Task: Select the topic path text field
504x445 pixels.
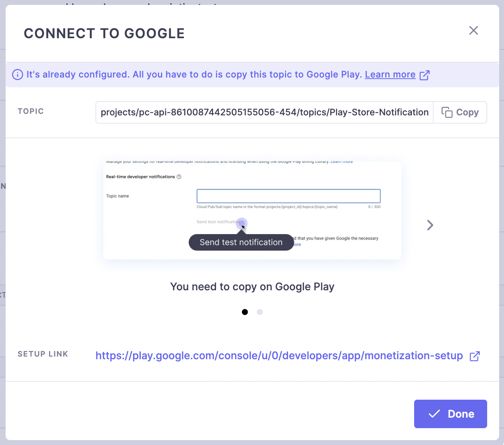Action: [x=264, y=112]
